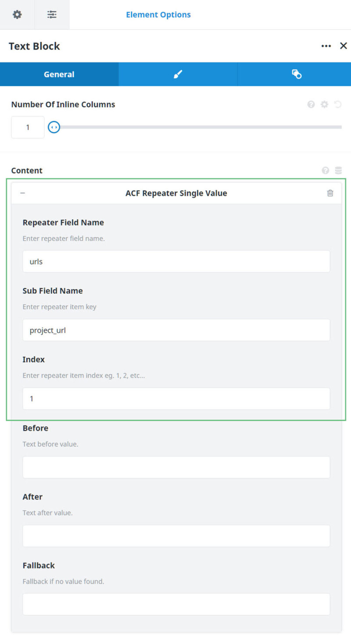Reset Number Of Inline Columns with revert icon
This screenshot has height=644, width=351.
click(337, 104)
